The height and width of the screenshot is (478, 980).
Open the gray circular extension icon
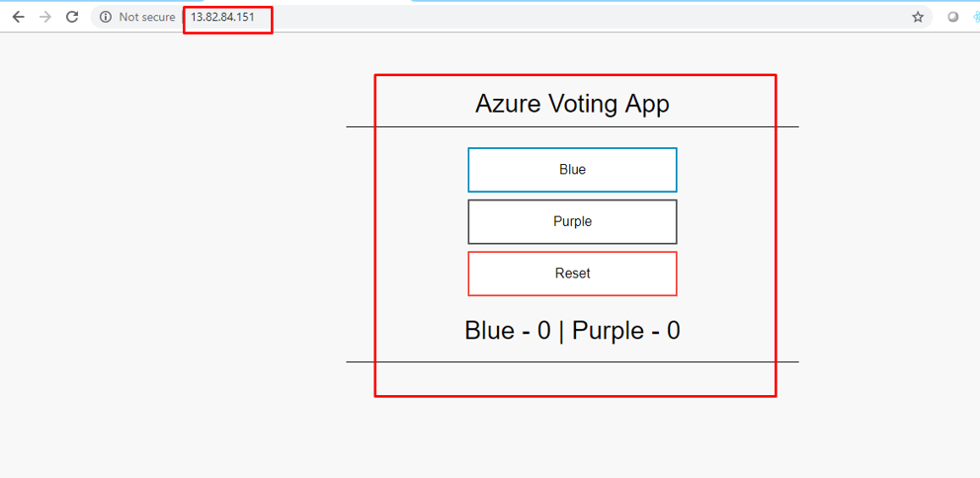tap(952, 18)
